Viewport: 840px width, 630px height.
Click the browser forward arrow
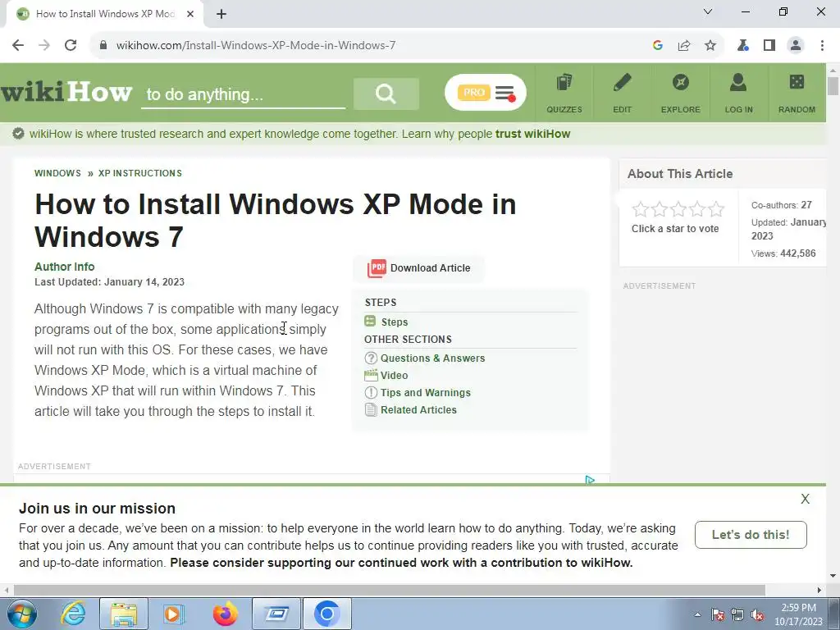click(x=44, y=45)
